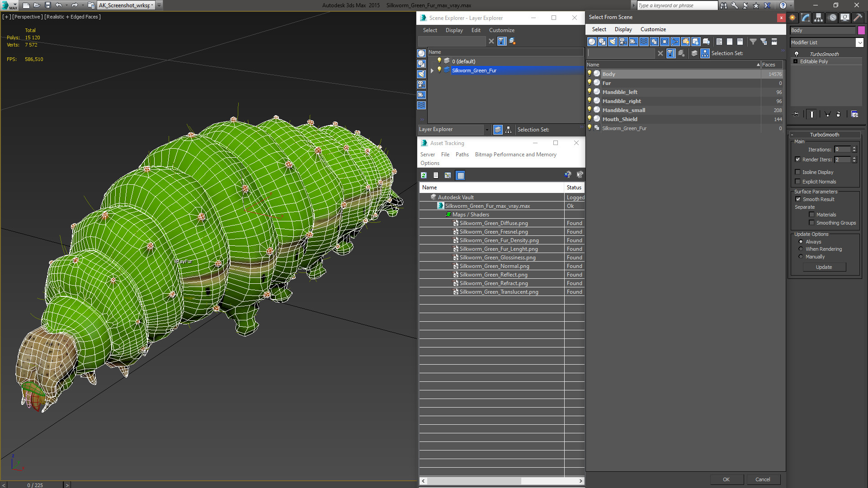Toggle the Display Lights filter icon
Image resolution: width=868 pixels, height=488 pixels.
click(x=613, y=42)
